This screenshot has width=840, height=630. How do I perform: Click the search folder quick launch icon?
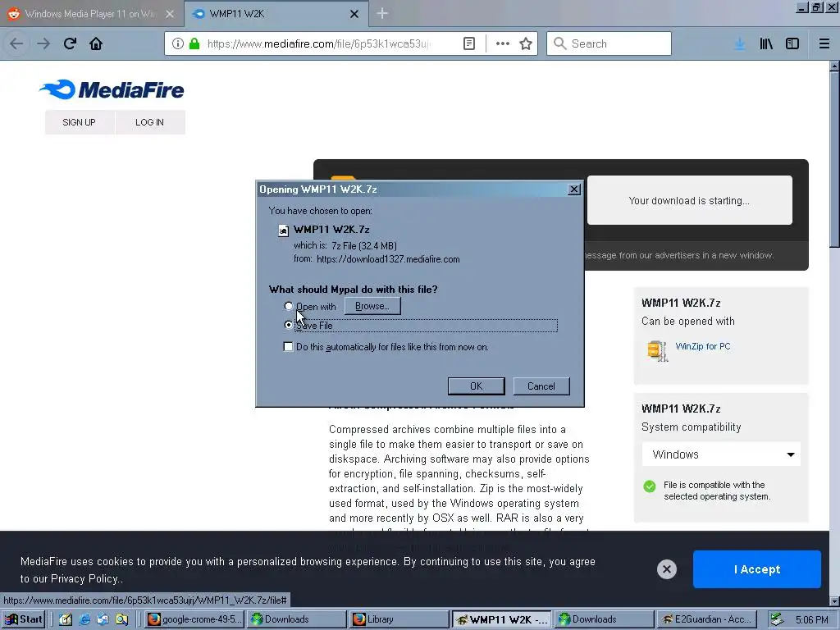tap(121, 619)
